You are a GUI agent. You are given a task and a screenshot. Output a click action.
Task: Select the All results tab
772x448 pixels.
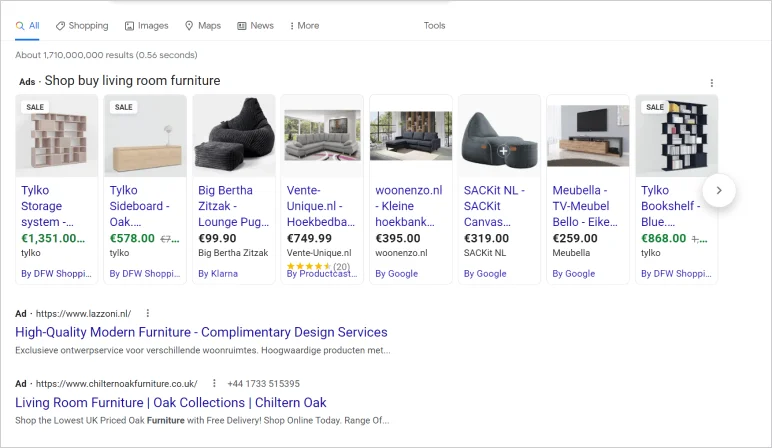click(27, 26)
